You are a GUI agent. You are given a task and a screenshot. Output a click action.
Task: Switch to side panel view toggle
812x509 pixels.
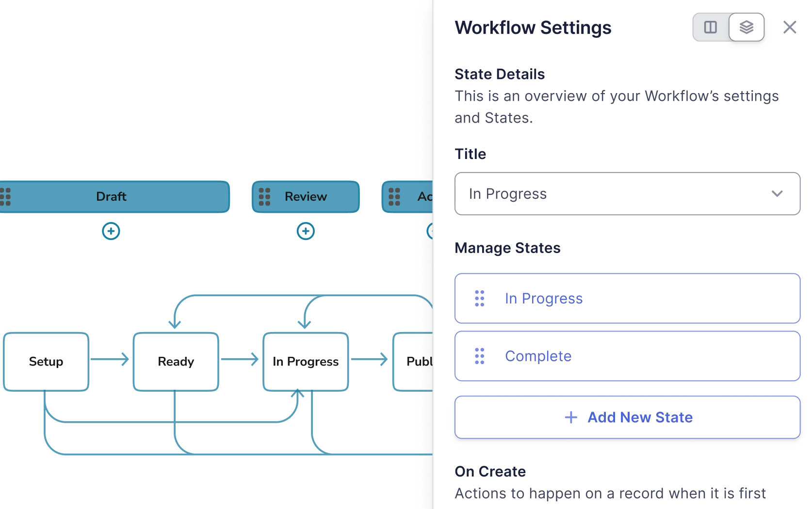click(710, 27)
